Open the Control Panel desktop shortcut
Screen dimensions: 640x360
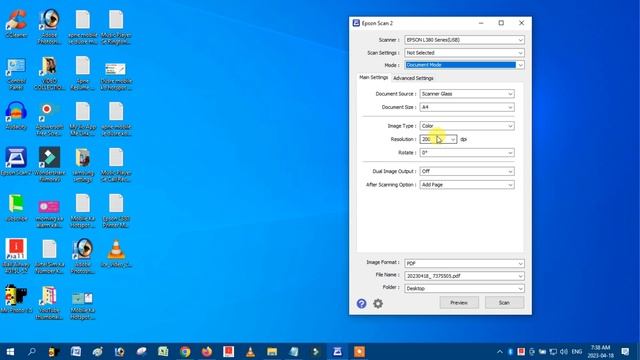16,74
